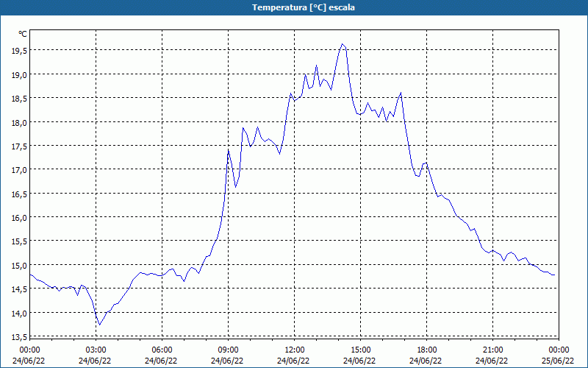Click the 25/06/22 date label
588x368 pixels.
tap(559, 361)
